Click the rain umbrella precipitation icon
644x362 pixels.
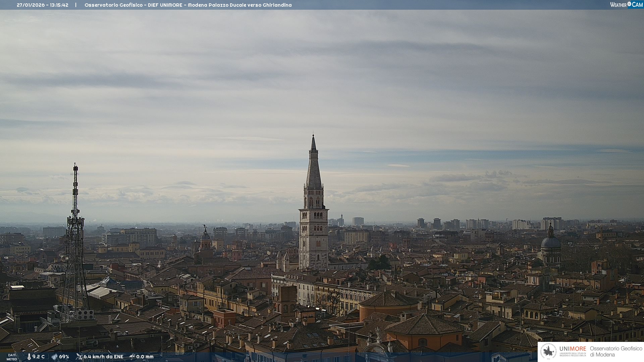click(132, 357)
